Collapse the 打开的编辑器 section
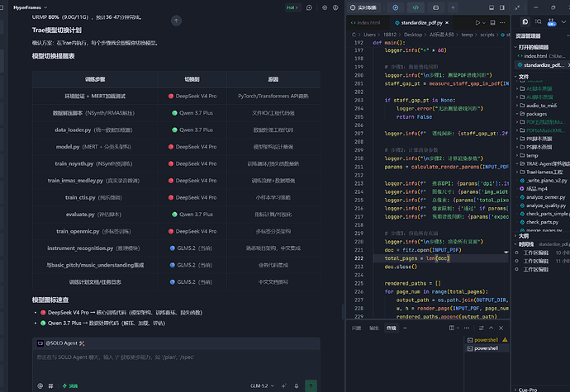Viewport: 570px width, 392px height. (x=533, y=47)
